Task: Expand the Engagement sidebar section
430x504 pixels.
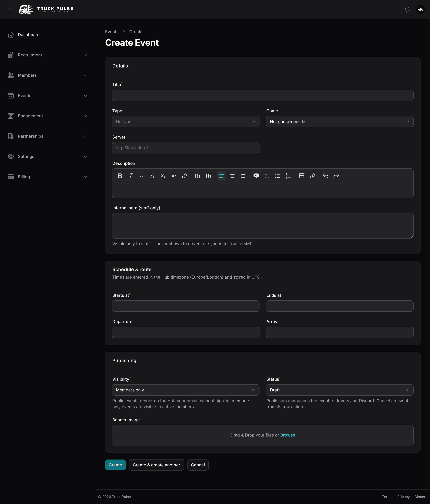Action: [x=47, y=116]
